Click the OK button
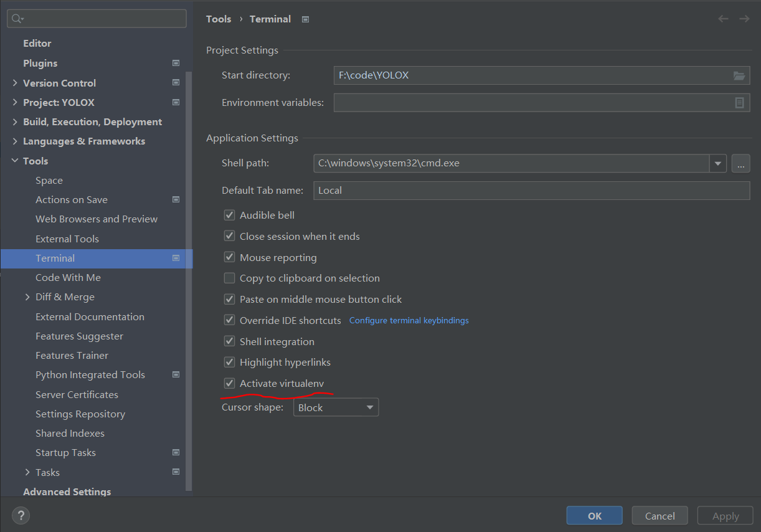The width and height of the screenshot is (761, 532). (x=594, y=515)
